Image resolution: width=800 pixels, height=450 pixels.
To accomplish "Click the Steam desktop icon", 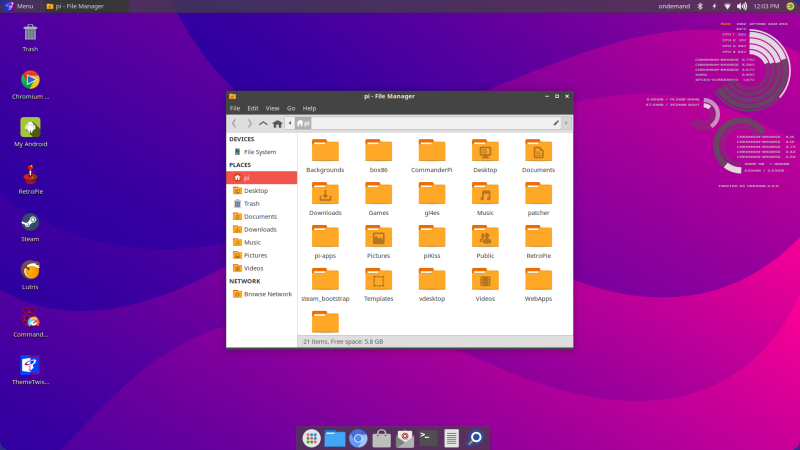I will [30, 222].
